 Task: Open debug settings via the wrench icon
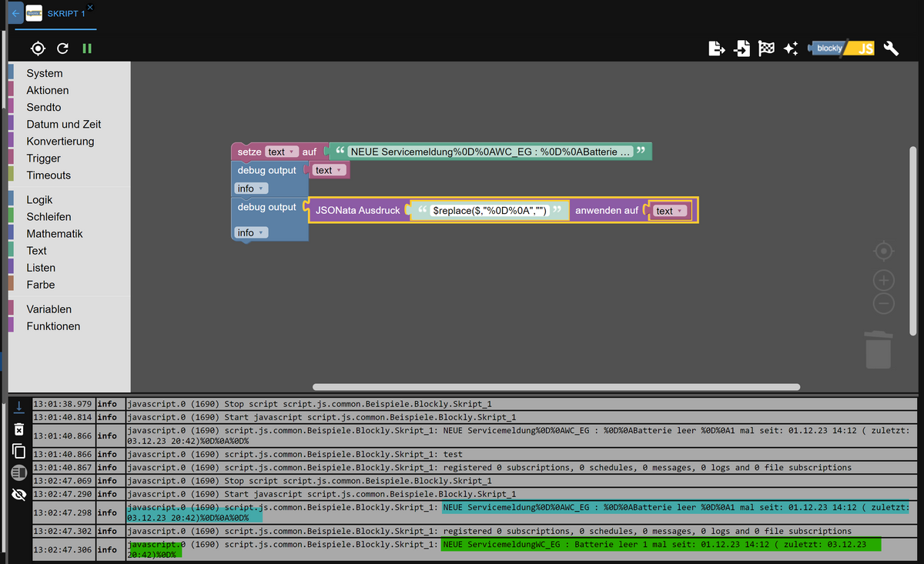tap(891, 48)
